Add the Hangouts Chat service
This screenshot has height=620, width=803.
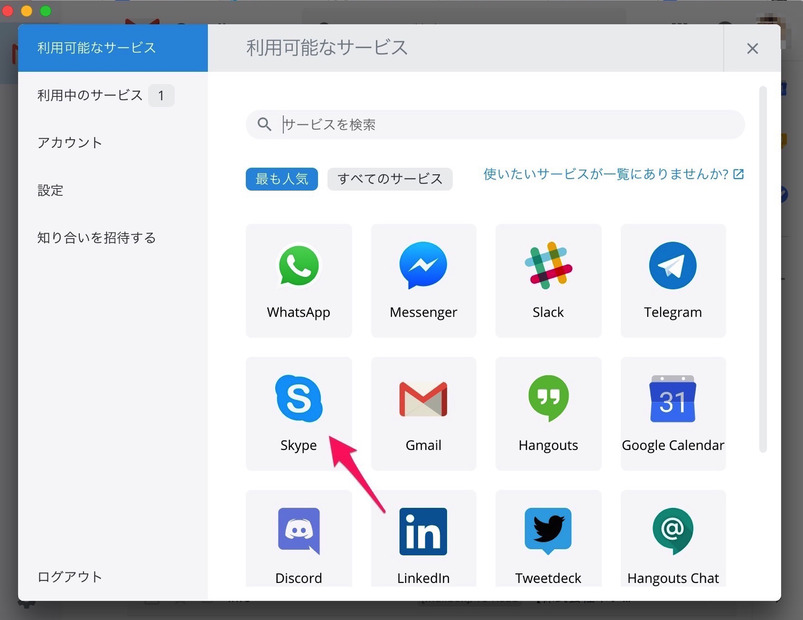(673, 539)
